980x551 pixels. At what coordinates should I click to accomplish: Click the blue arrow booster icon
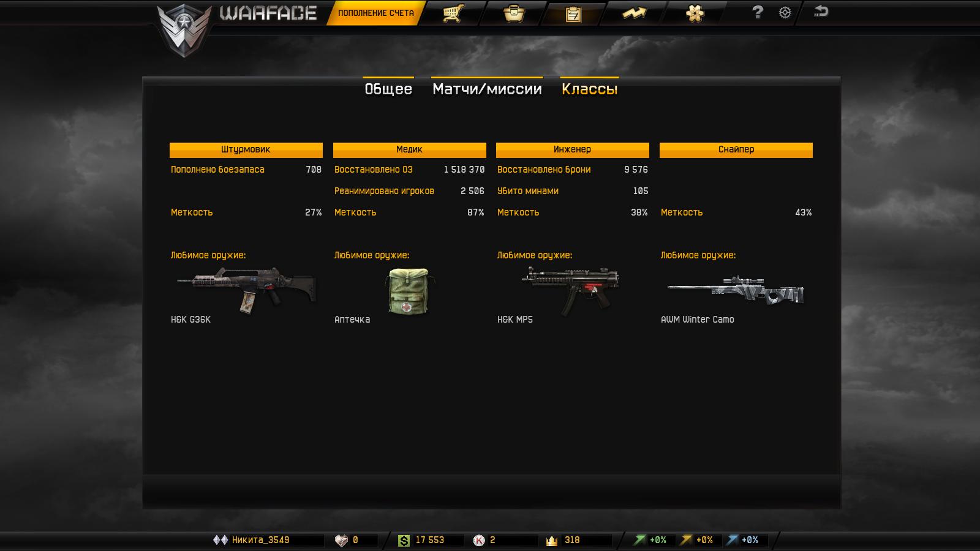tap(732, 540)
